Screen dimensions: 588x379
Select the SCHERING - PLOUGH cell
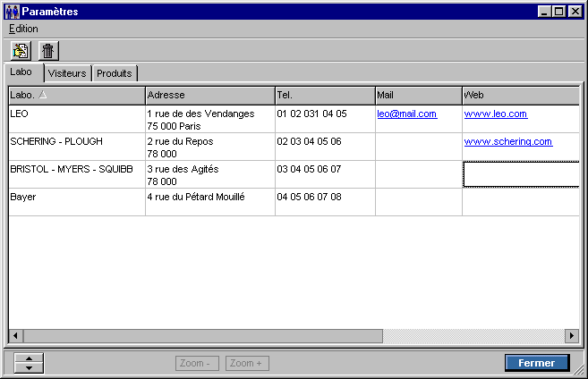click(77, 147)
